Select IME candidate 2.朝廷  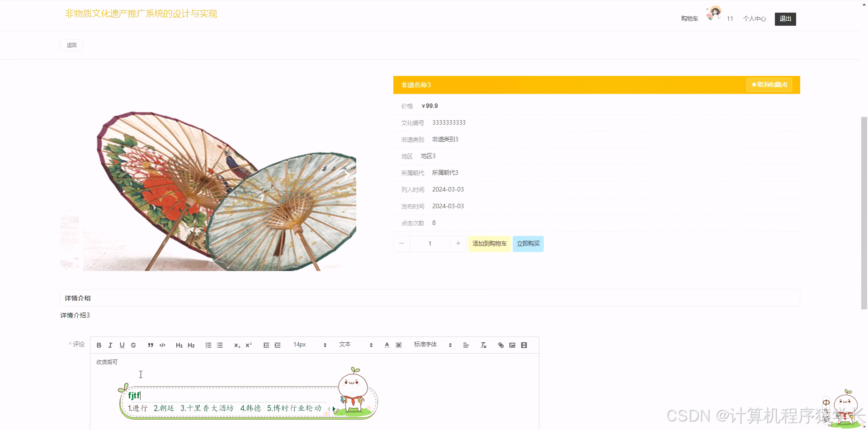pyautogui.click(x=164, y=408)
